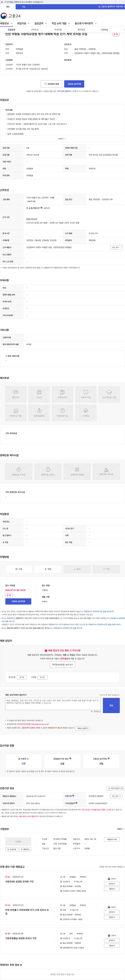Jump to the 근무조건 section tab
The height and width of the screenshot is (980, 125).
35,30
